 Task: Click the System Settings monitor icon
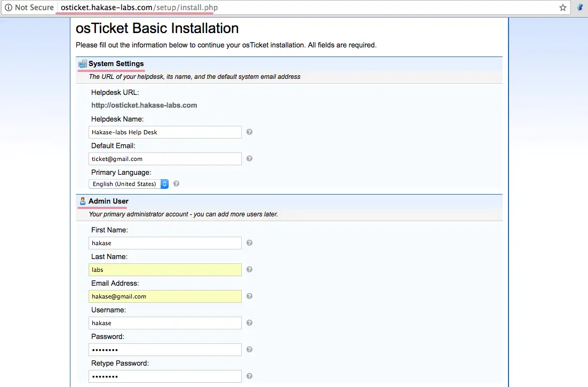click(83, 63)
